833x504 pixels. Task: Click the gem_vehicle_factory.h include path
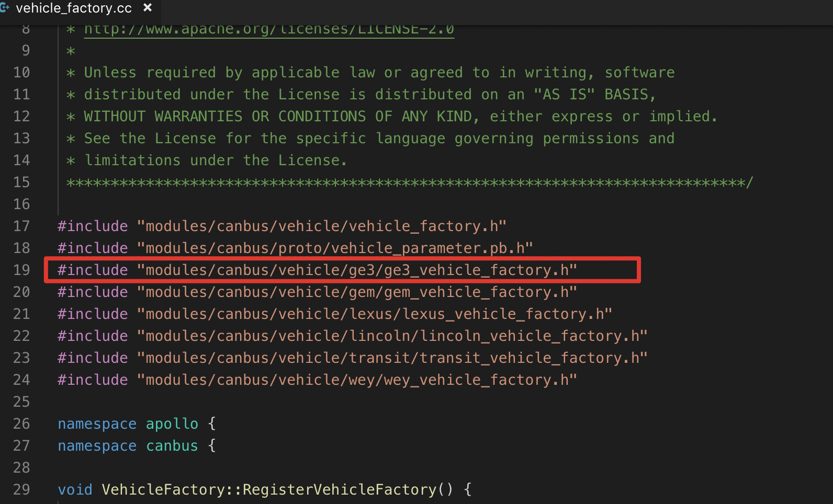click(357, 292)
